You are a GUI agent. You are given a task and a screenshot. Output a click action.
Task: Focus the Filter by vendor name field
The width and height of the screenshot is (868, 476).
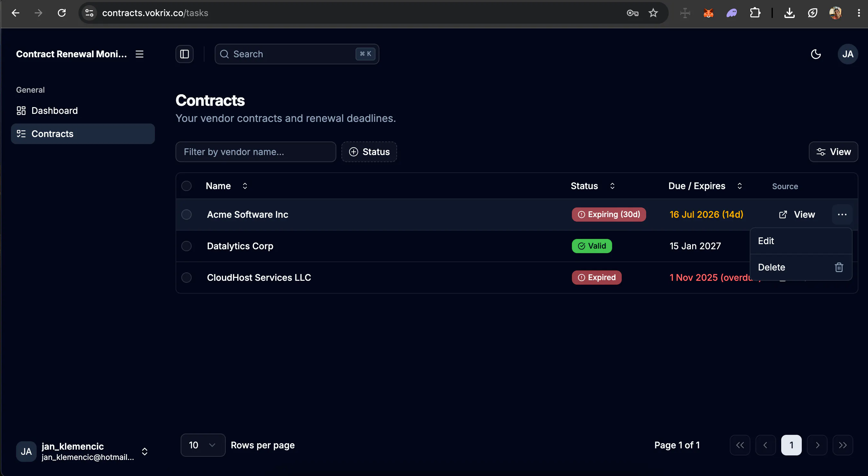tap(256, 152)
